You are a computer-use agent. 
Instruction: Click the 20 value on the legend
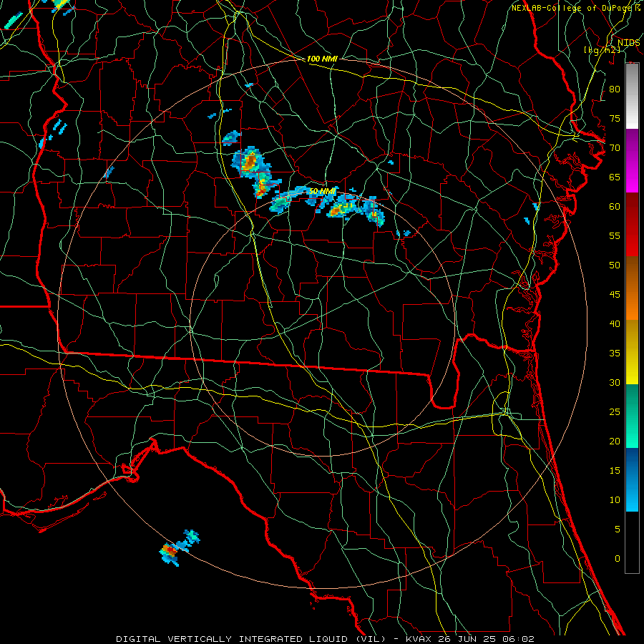(x=615, y=441)
